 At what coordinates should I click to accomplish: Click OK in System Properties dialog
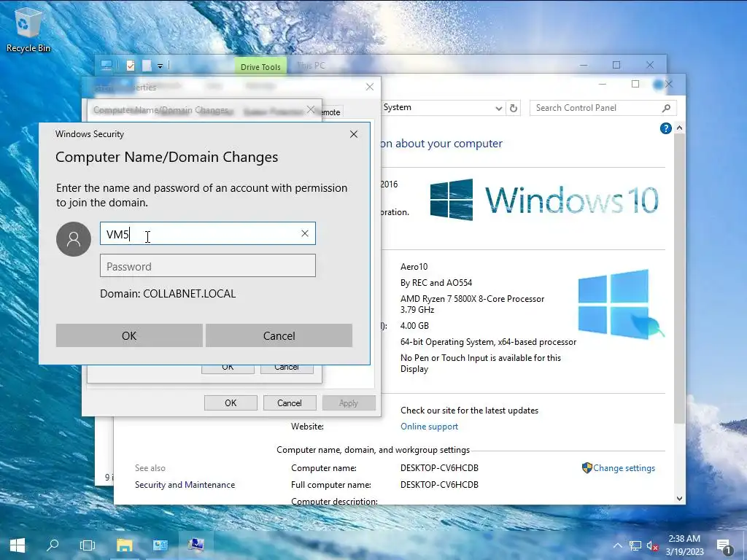(x=231, y=402)
